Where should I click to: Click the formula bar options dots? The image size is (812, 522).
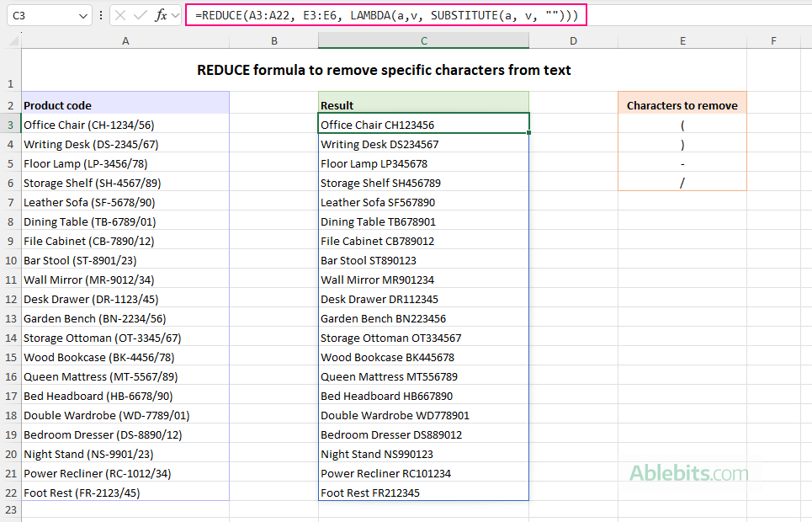[x=101, y=15]
